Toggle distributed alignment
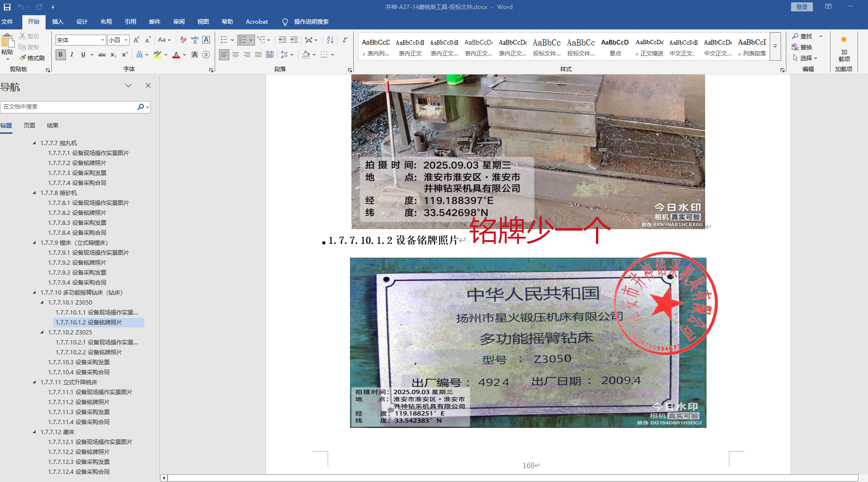 click(x=270, y=55)
